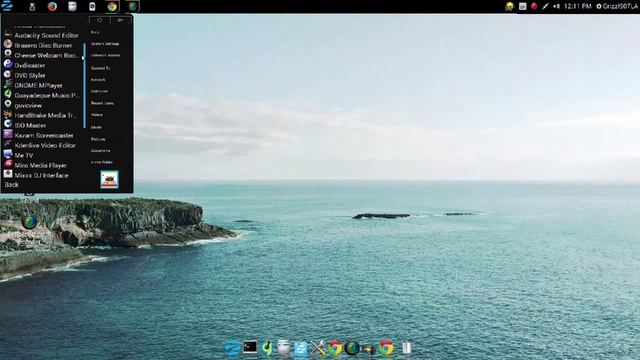Viewport: 640px width, 360px height.
Task: Open Documents folder from the menu's right column
Action: (100, 151)
